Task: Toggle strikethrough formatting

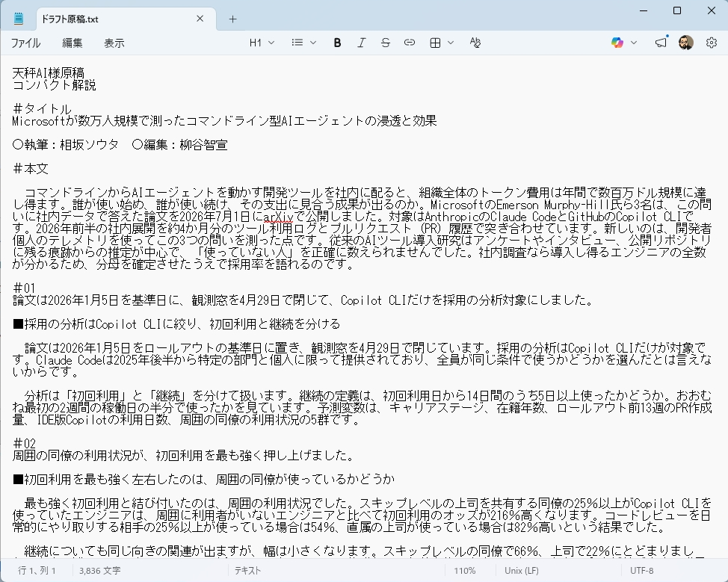Action: coord(386,43)
